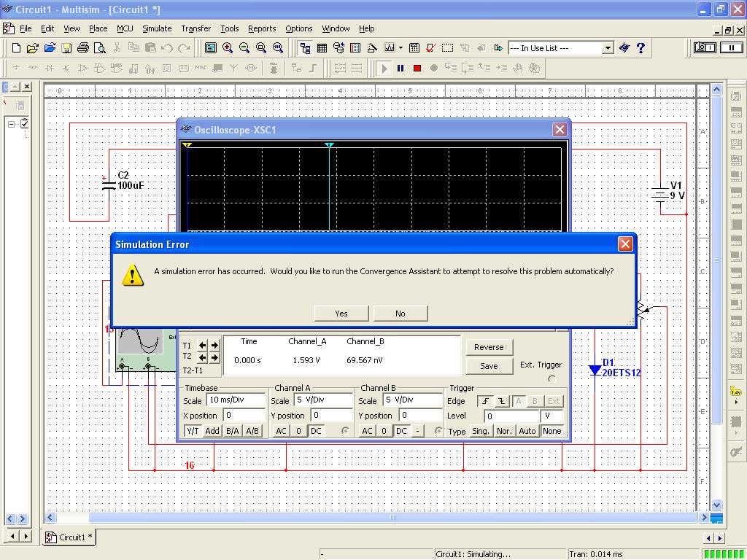Select the Y/T timebase mode
Image resolution: width=747 pixels, height=560 pixels.
[193, 431]
